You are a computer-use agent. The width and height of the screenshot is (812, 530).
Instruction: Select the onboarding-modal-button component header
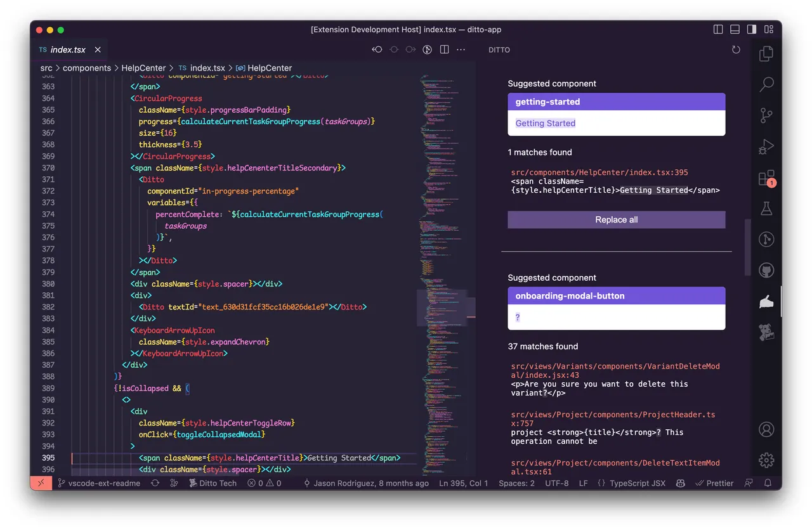[617, 295]
